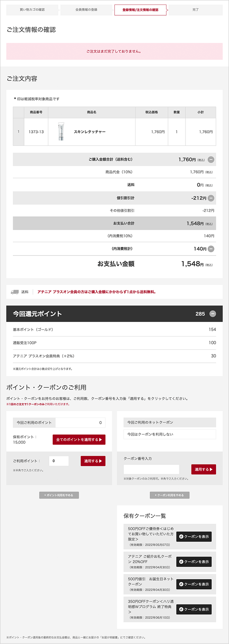
Task: Collapse the 内消費税計 tax row
Action: tap(211, 249)
